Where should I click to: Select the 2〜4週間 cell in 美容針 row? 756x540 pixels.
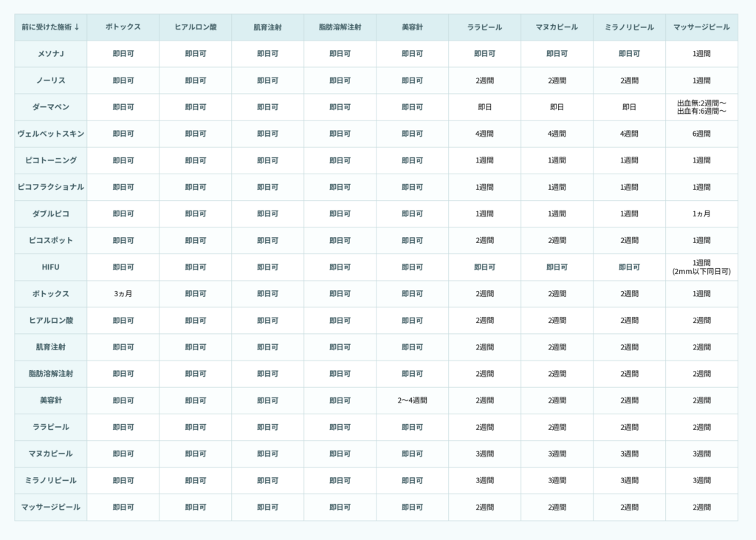click(412, 400)
